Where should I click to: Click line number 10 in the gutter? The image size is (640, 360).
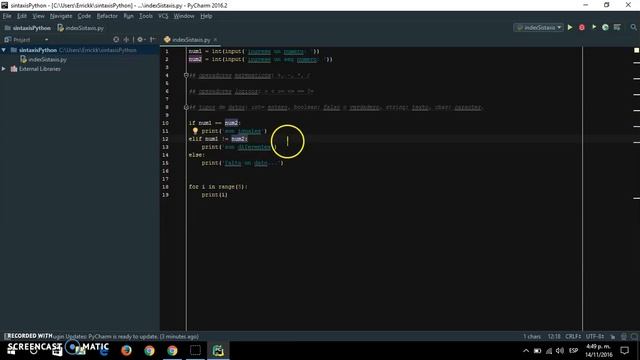[165, 123]
